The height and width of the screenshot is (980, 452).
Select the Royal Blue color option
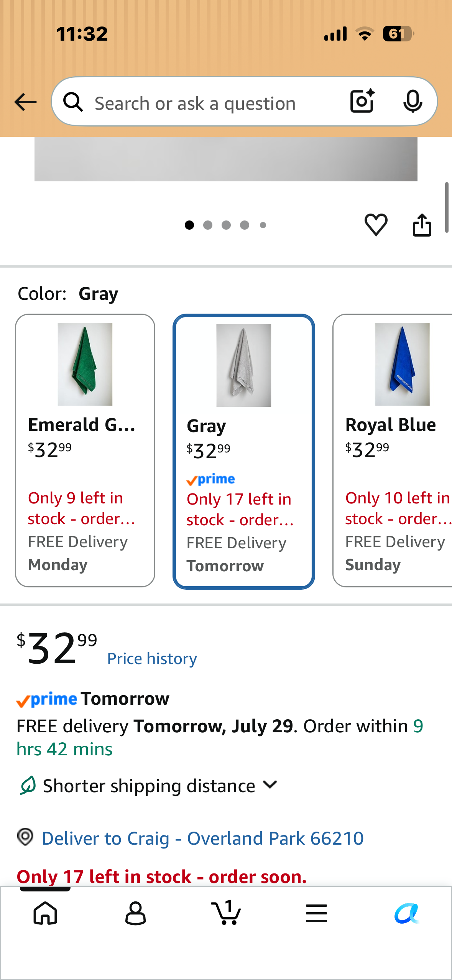click(x=393, y=451)
